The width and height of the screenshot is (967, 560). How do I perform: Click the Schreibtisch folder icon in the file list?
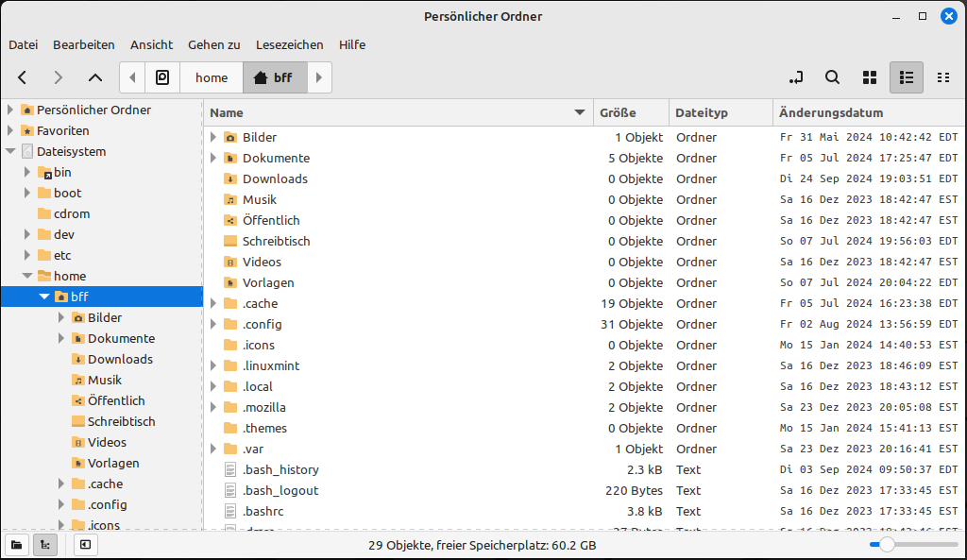tap(230, 241)
